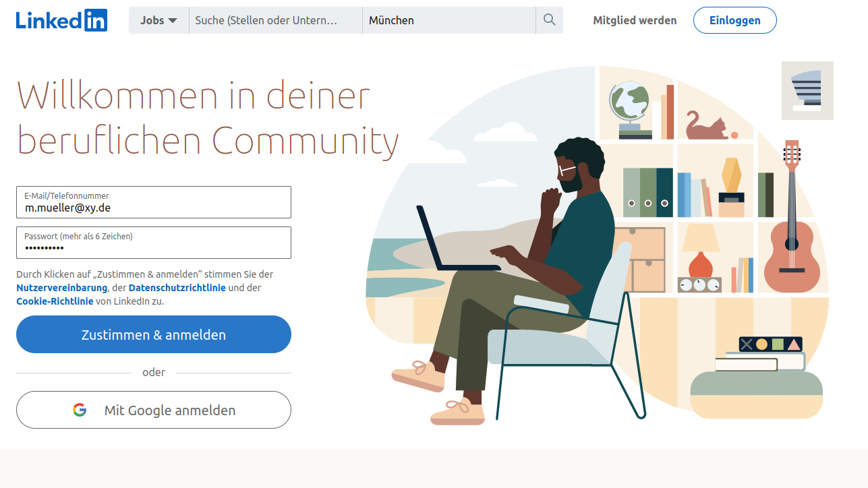This screenshot has width=868, height=488.
Task: Click the LinkedIn logo
Action: [61, 20]
